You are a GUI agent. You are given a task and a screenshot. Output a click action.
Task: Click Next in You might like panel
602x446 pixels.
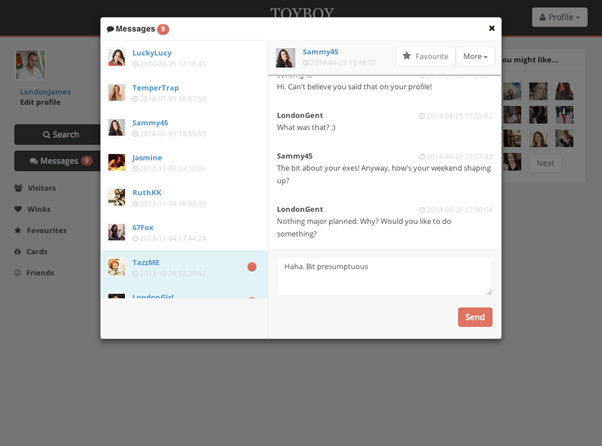click(x=545, y=163)
